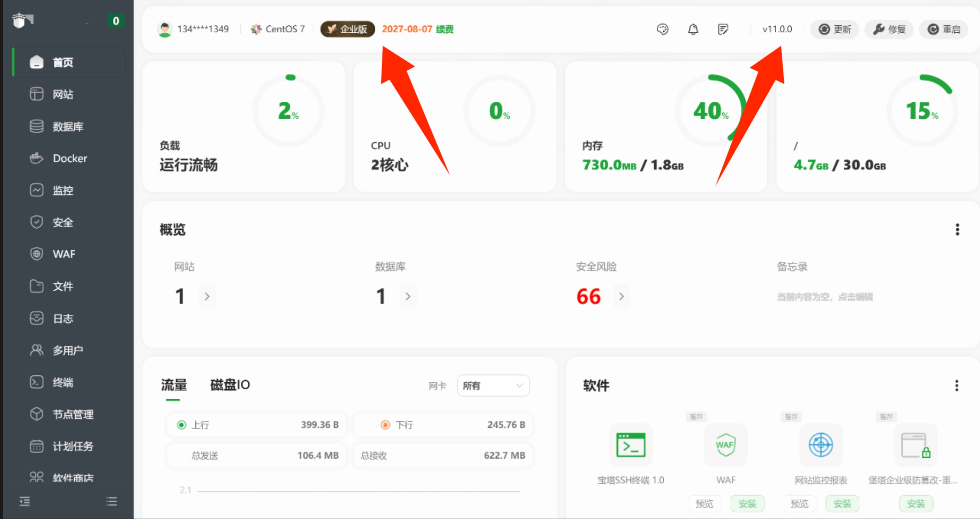Open Docker in the sidebar
The image size is (980, 519).
point(70,158)
